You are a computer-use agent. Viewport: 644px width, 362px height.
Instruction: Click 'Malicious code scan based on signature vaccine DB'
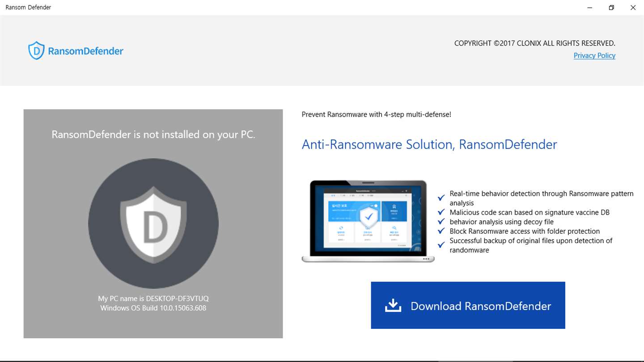click(x=530, y=212)
